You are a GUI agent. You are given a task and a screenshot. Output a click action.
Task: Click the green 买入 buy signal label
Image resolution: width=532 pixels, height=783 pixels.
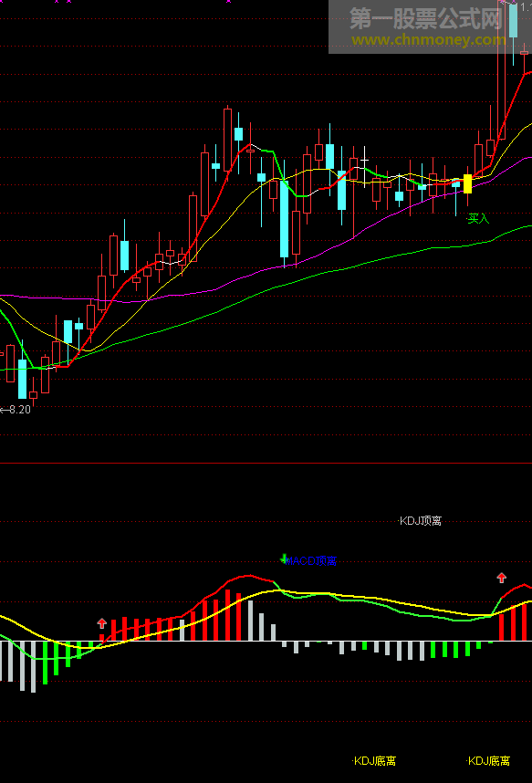(478, 219)
